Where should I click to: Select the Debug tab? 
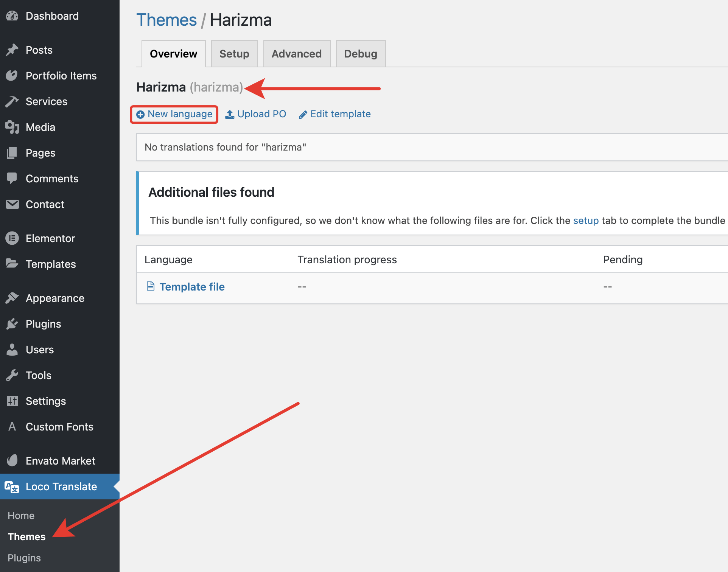coord(361,54)
